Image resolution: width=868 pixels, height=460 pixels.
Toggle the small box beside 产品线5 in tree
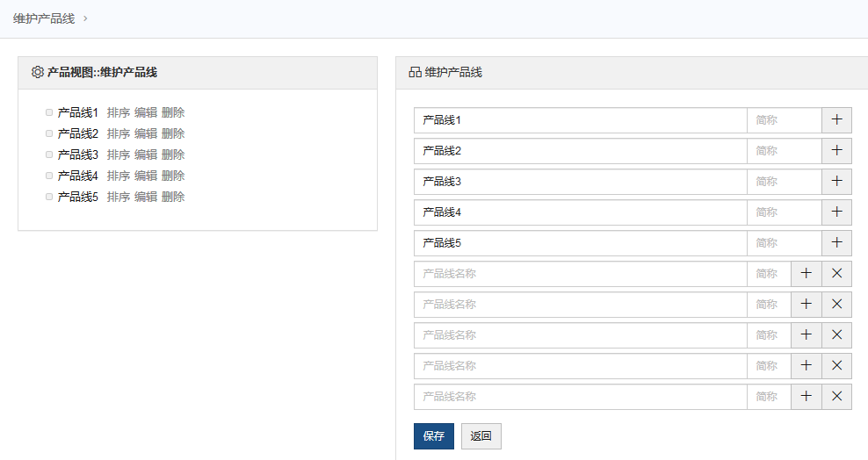point(49,197)
